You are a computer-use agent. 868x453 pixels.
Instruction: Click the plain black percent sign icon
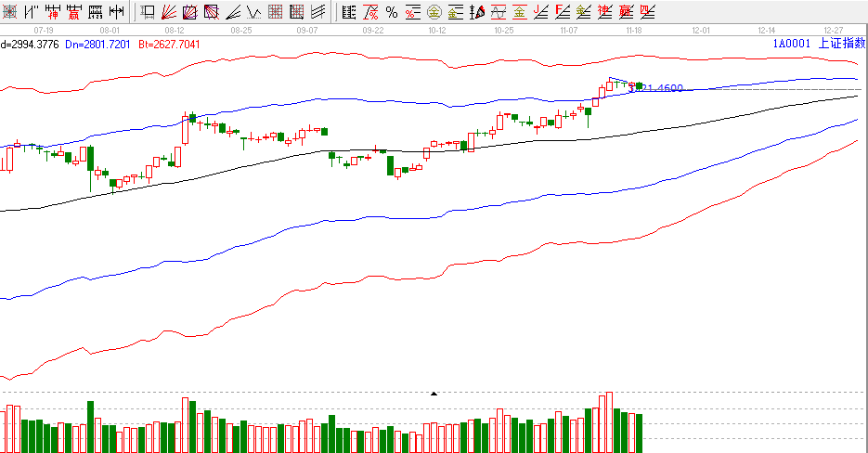coord(392,12)
